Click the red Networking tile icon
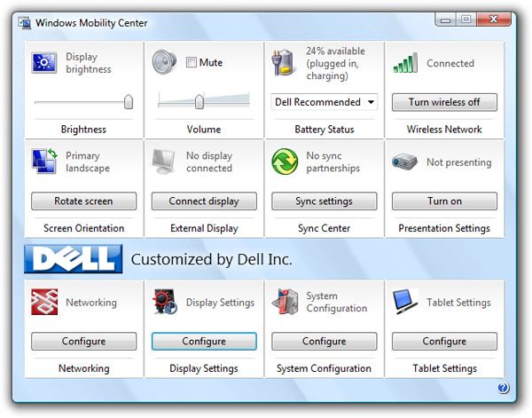532x418 pixels. point(44,302)
